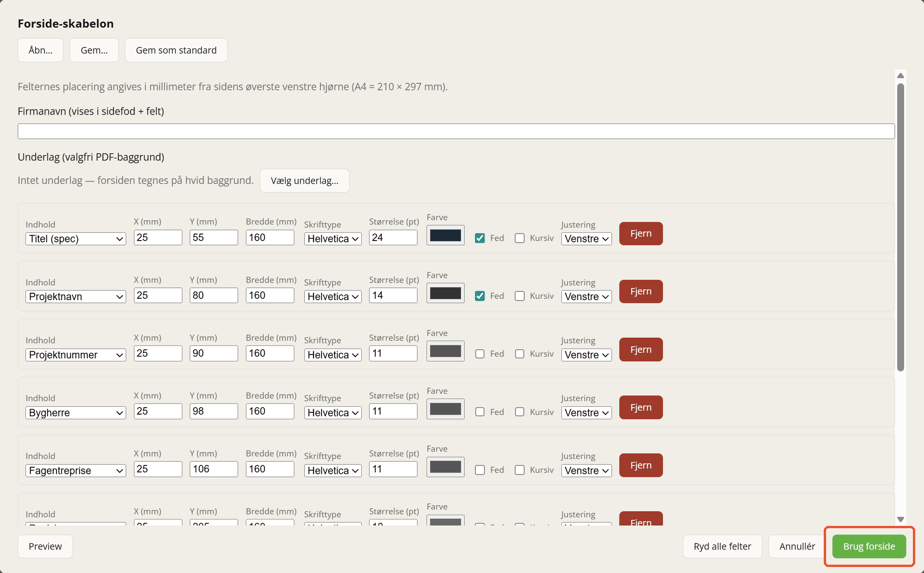Click Størrelse field showing 14
Viewport: 924px width, 573px height.
(393, 296)
